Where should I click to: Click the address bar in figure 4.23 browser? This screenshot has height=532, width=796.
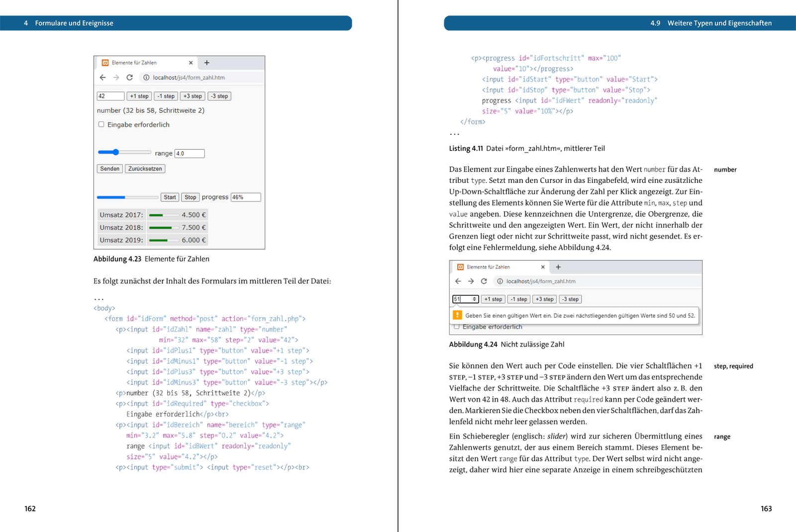coord(201,78)
